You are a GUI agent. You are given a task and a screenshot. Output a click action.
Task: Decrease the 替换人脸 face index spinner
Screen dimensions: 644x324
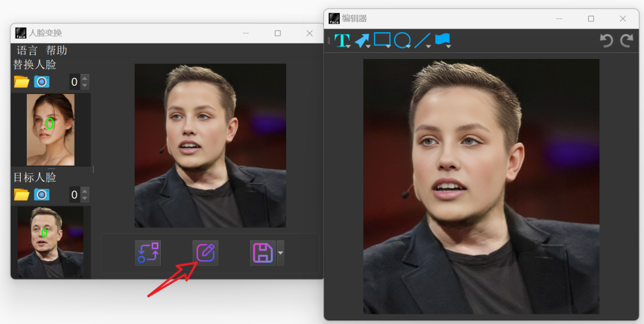pyautogui.click(x=85, y=86)
